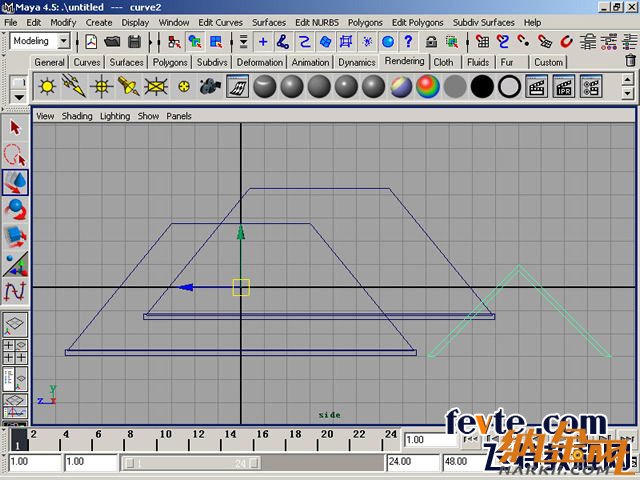The width and height of the screenshot is (640, 480).
Task: Open the Edit NURBS menu
Action: point(316,22)
